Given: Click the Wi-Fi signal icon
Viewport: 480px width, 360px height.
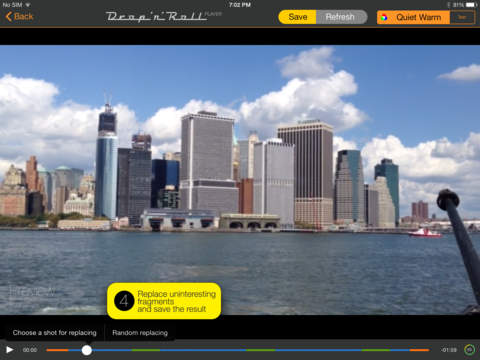Looking at the screenshot, I should [28, 5].
